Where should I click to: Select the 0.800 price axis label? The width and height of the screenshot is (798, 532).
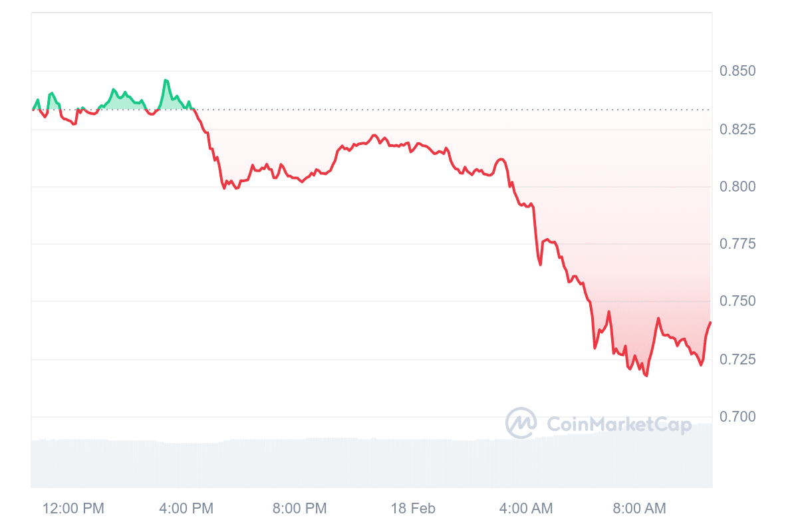[x=737, y=186]
